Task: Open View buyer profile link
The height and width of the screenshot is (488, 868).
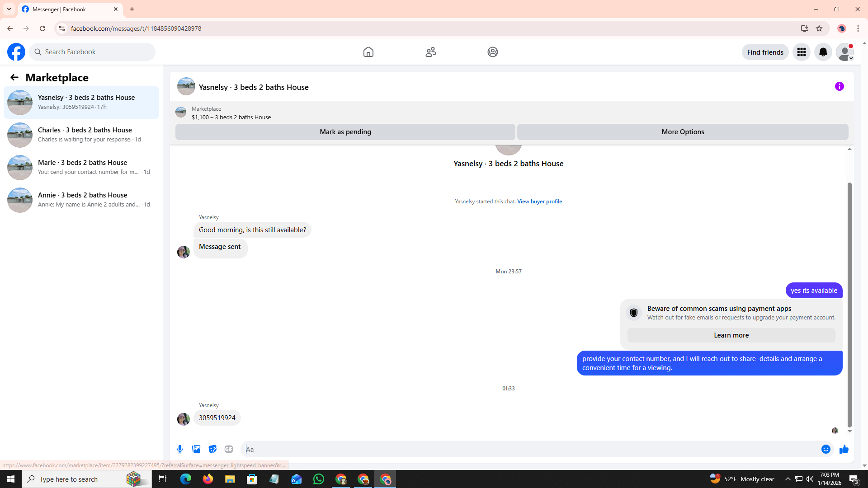Action: pyautogui.click(x=539, y=202)
